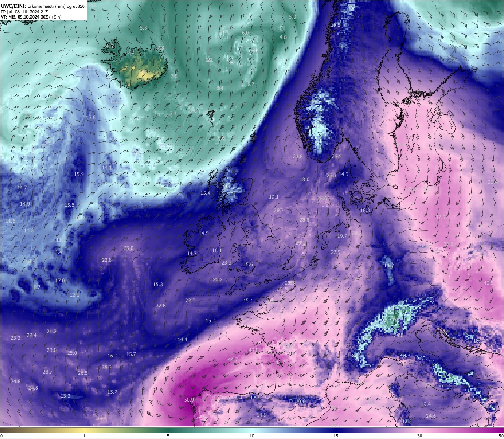504x439 pixels.
Task: Select the 26.7 value off eastern England
Action: pyautogui.click(x=278, y=210)
